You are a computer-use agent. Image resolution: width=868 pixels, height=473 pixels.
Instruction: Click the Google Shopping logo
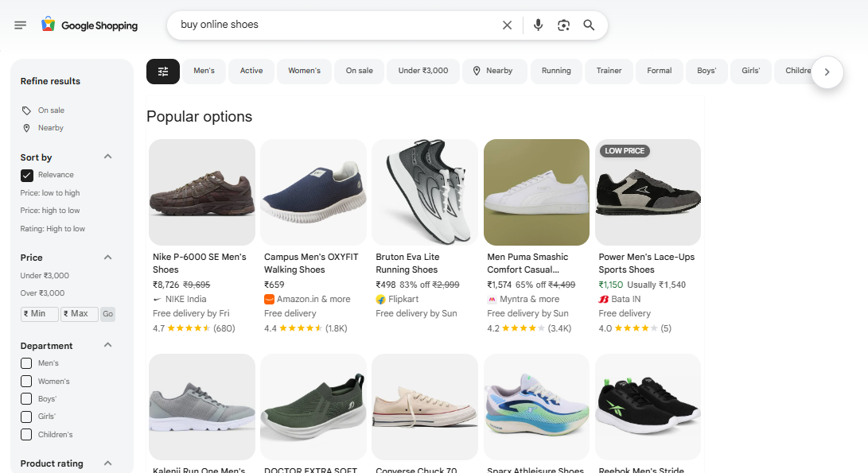tap(90, 25)
